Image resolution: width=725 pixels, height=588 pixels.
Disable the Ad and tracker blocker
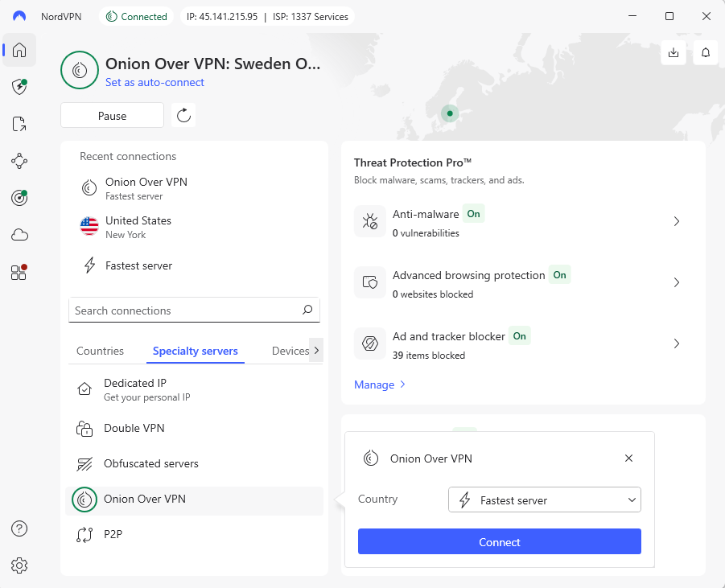click(519, 335)
